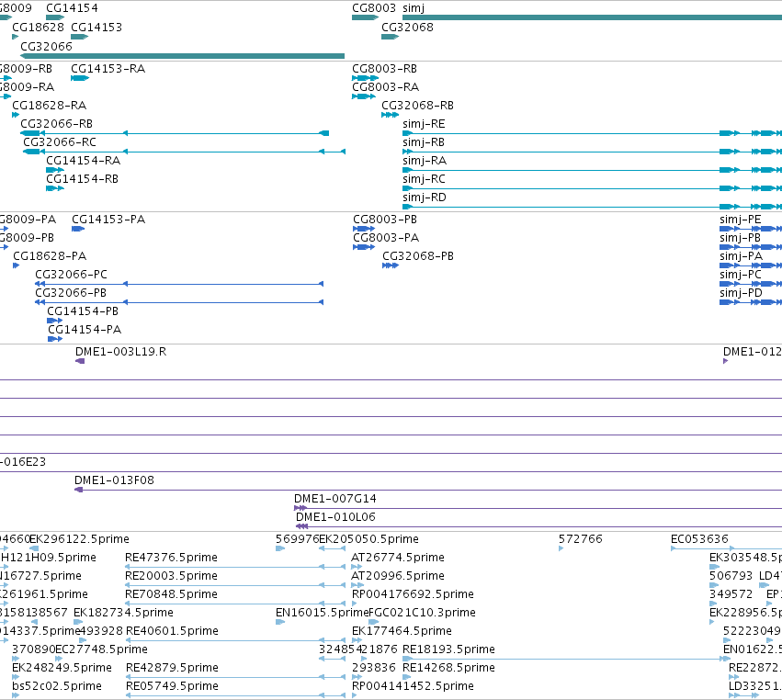
Task: Click EST RE18193.5prime label
Action: pyautogui.click(x=448, y=650)
